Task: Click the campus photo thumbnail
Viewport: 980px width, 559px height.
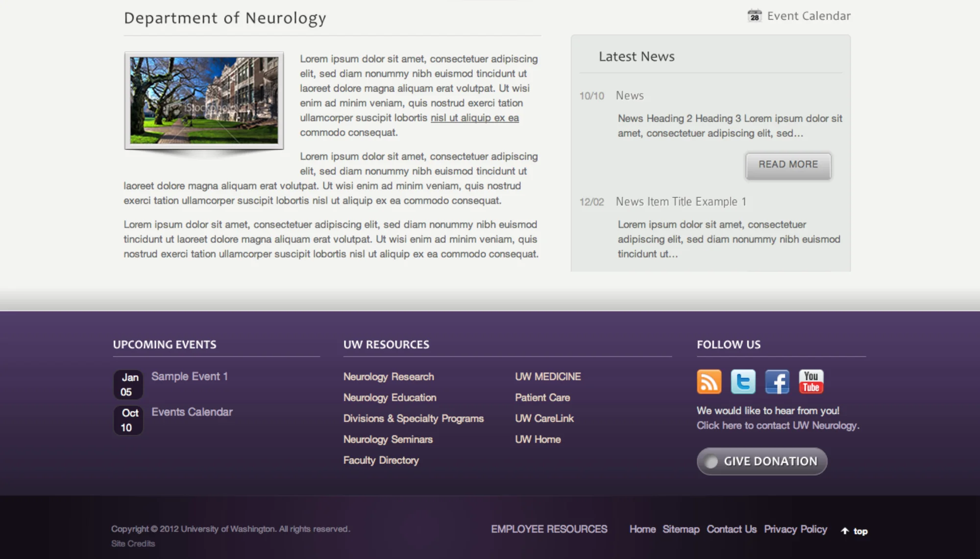Action: point(204,101)
